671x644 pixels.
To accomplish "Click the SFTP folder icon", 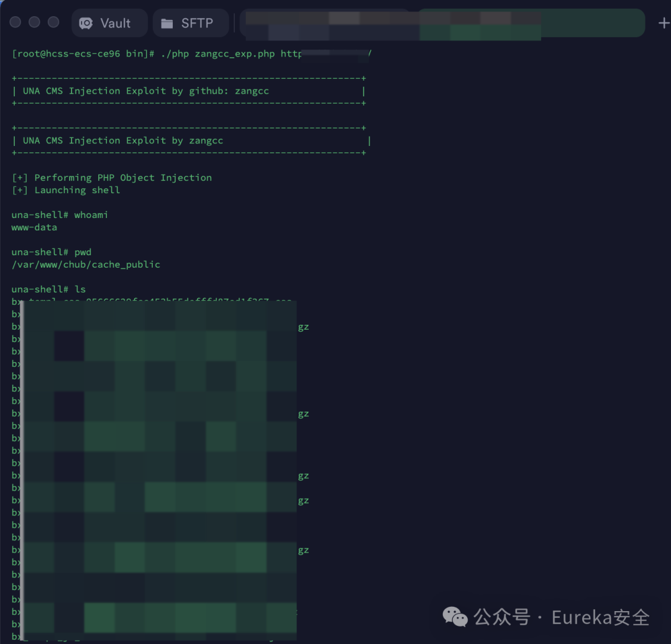I will [x=167, y=24].
